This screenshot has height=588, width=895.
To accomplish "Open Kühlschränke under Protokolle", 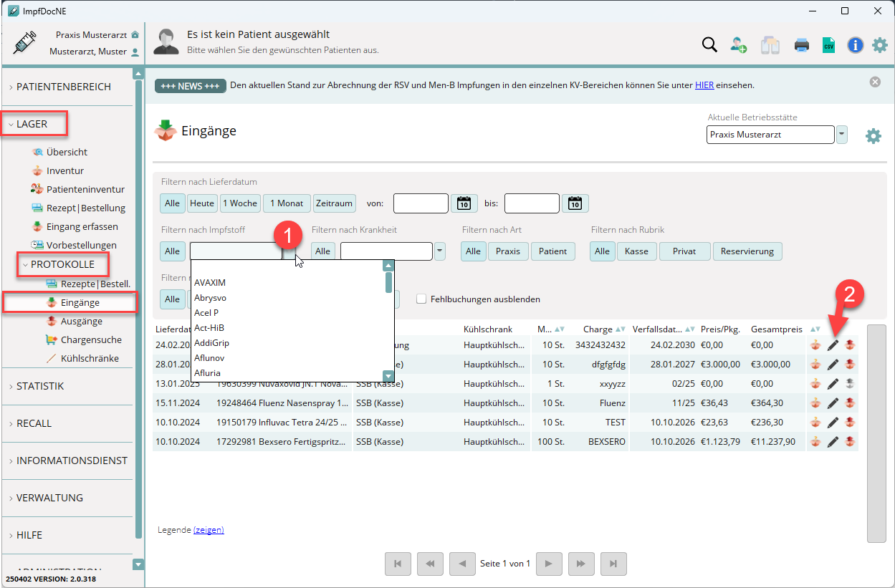I will (90, 358).
